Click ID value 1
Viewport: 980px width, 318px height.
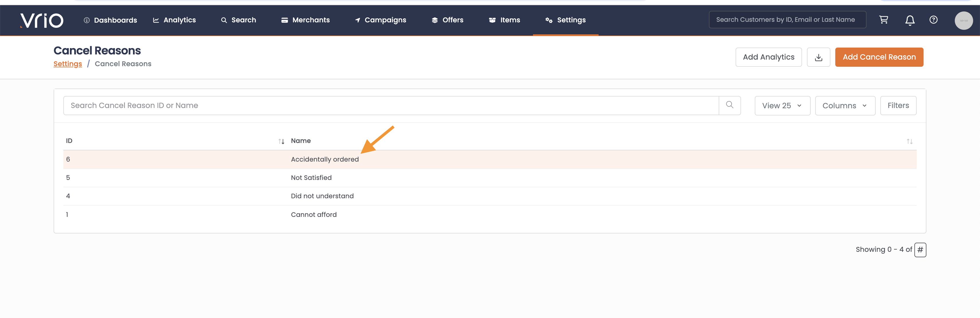click(x=67, y=215)
